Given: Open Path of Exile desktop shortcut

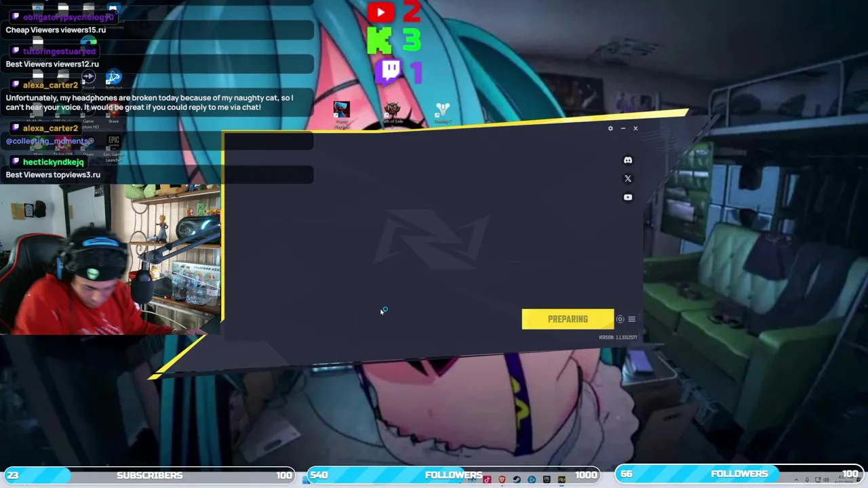Looking at the screenshot, I should (392, 113).
